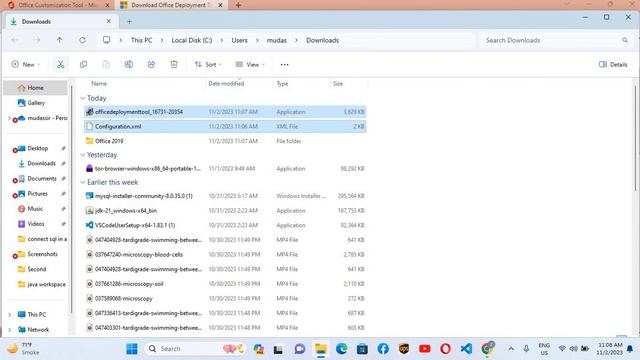Open Desktop in quick access

[x=38, y=148]
